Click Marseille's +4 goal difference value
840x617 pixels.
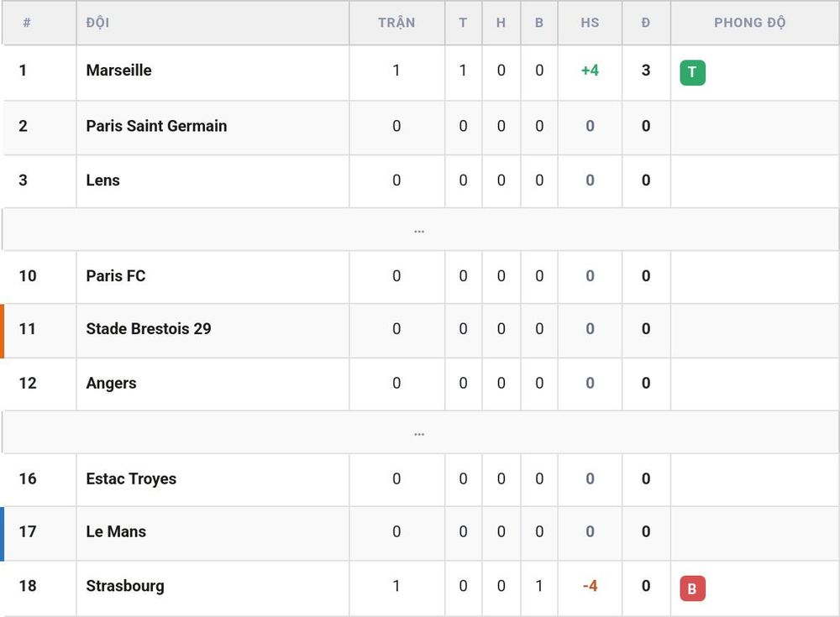click(x=590, y=71)
